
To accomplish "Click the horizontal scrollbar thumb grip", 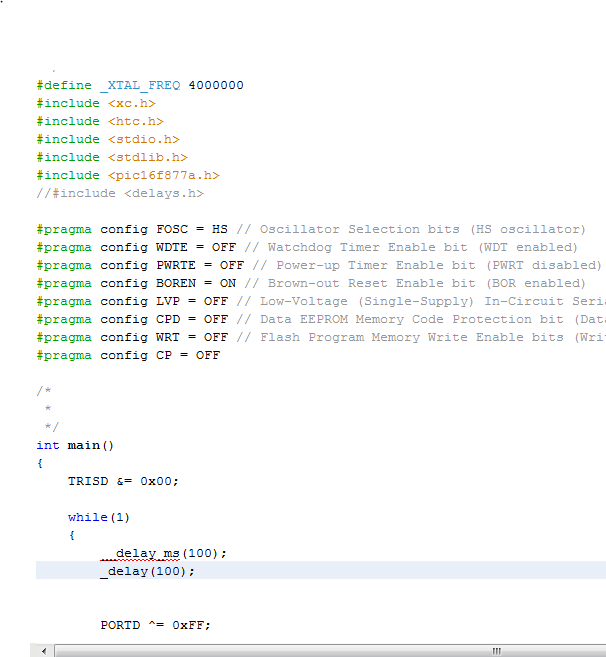I will coord(496,650).
